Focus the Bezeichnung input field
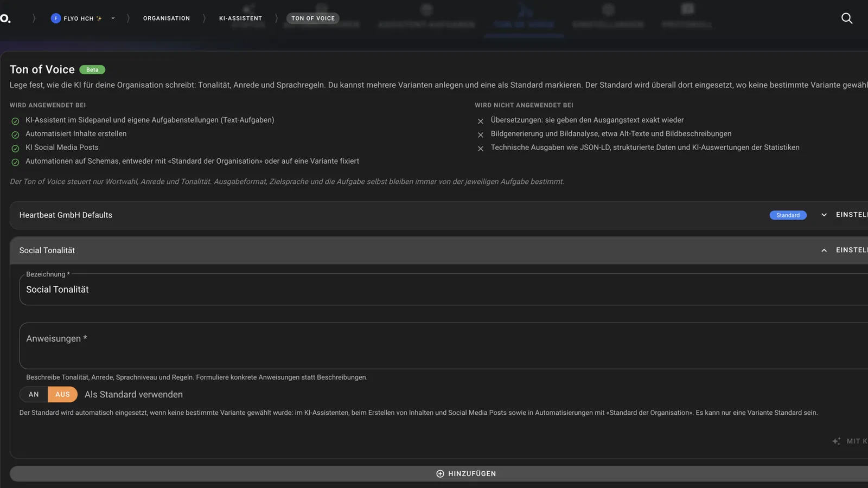 click(x=444, y=290)
